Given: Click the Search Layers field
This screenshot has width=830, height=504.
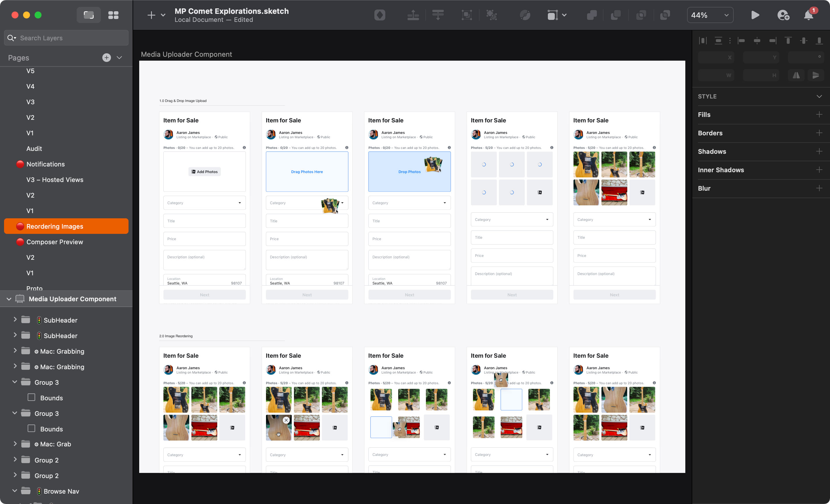Looking at the screenshot, I should pos(66,38).
